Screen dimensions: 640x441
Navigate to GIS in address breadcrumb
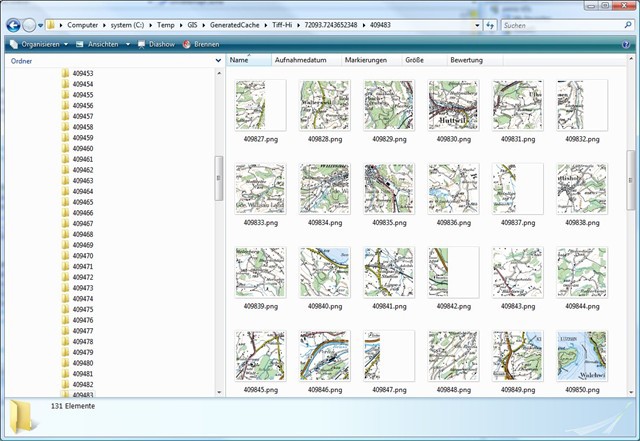pyautogui.click(x=192, y=25)
